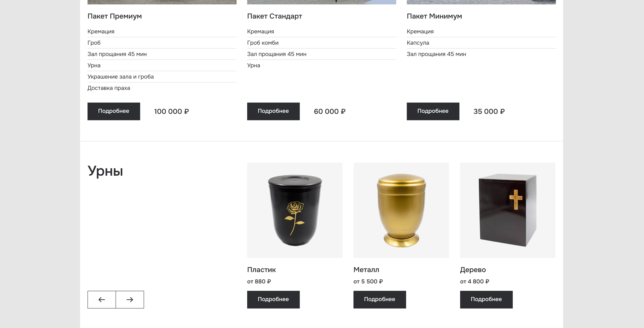Open the black plastic urn image

(x=295, y=210)
